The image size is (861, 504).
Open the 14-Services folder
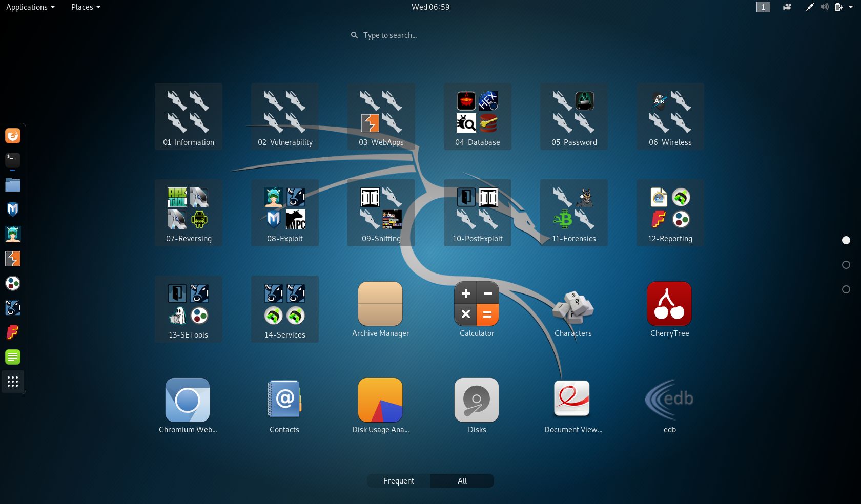[x=285, y=309]
